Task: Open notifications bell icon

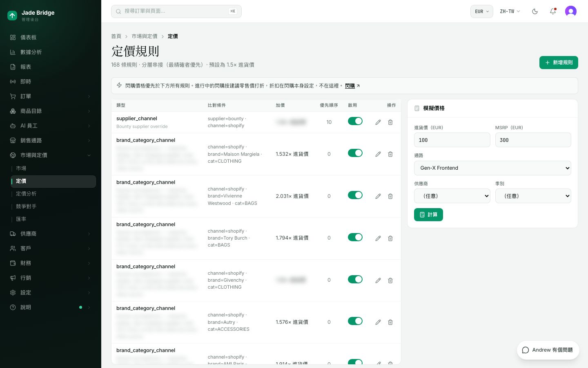Action: [553, 11]
